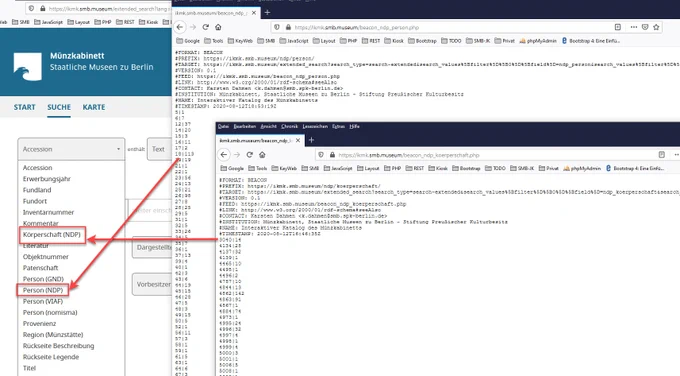Open Bootstrap 4 bookmark in person window
The image size is (680, 376).
pos(591,41)
